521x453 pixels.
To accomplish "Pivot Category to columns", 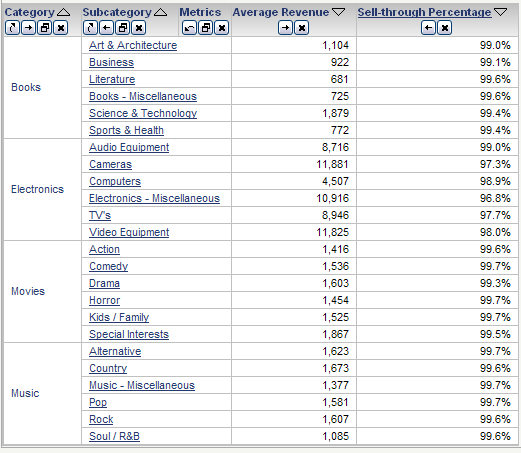I will tap(12, 28).
